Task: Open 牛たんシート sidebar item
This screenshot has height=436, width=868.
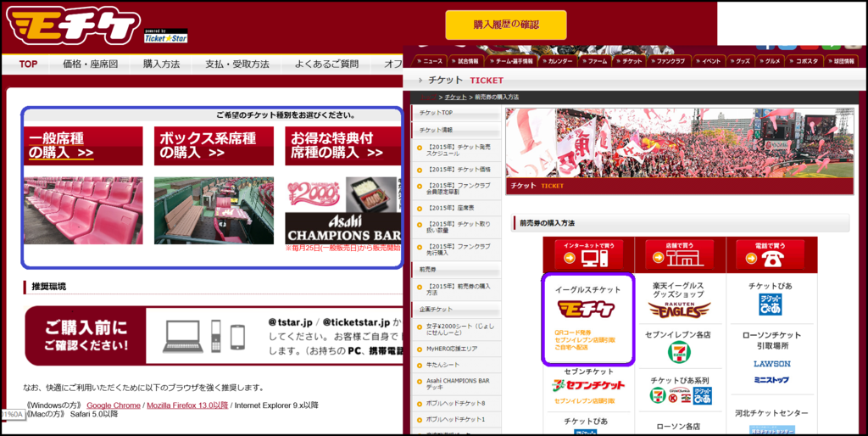Action: pos(455,365)
